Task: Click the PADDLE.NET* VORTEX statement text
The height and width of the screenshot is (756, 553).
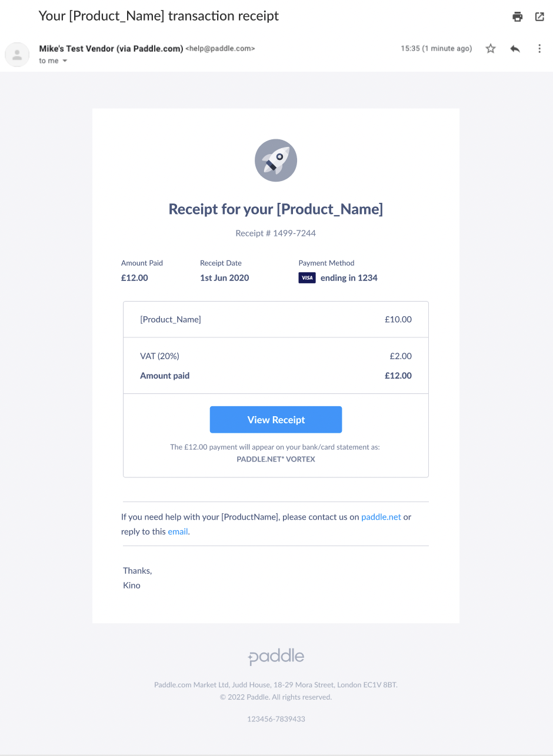Action: (x=276, y=459)
